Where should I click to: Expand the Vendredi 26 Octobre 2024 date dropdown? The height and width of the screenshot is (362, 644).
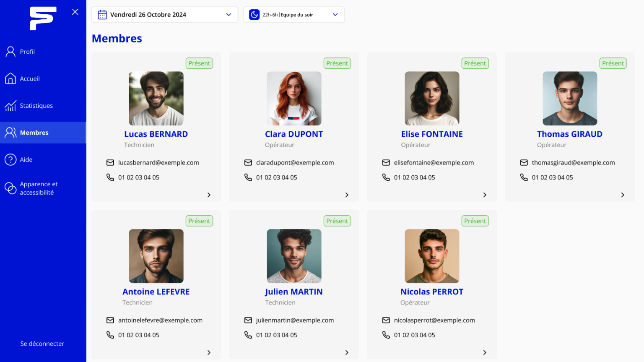pos(229,15)
